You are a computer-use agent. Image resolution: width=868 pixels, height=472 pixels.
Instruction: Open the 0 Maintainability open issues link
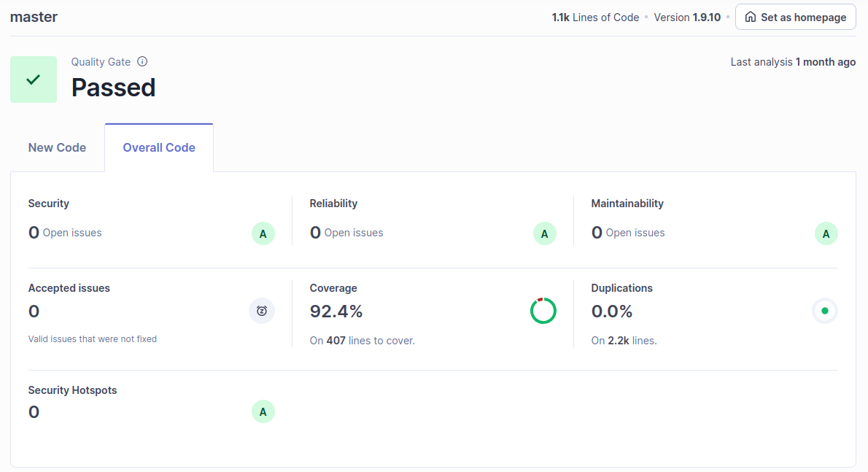597,233
